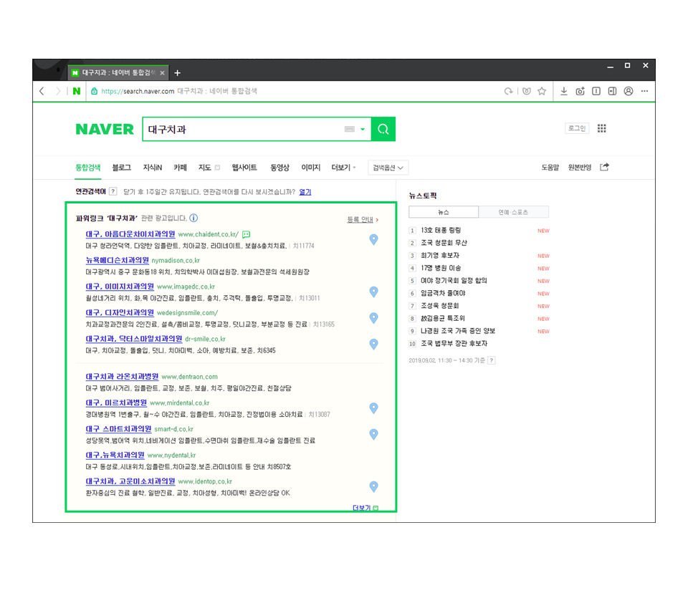Image resolution: width=688 pixels, height=616 pixels.
Task: Click the screen capture camera icon
Action: pyautogui.click(x=580, y=91)
